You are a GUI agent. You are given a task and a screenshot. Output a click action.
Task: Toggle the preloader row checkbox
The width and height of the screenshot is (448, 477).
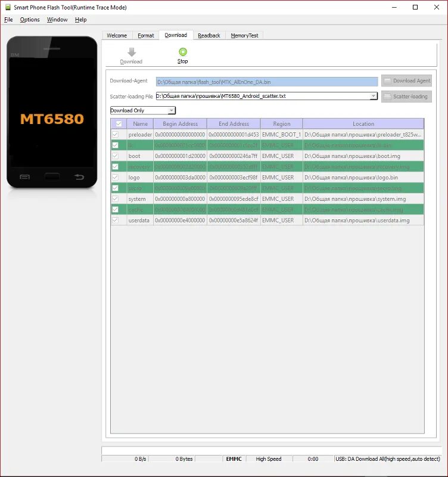tap(115, 135)
